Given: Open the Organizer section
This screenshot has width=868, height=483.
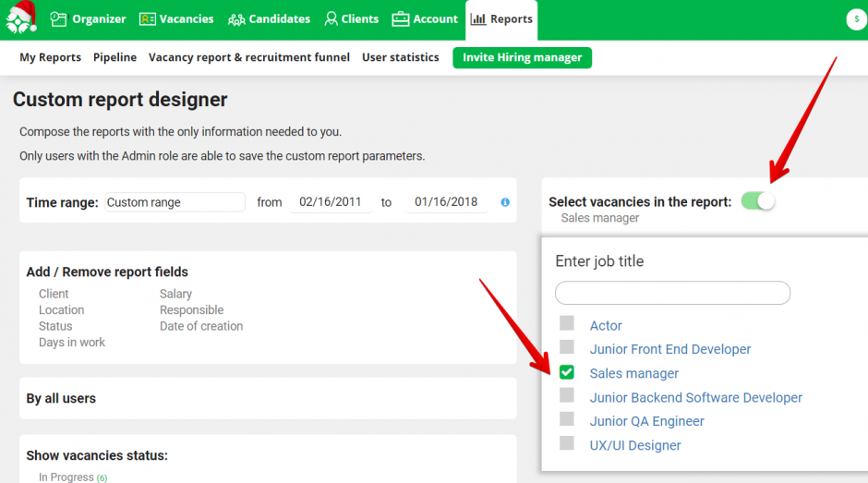Looking at the screenshot, I should (88, 18).
